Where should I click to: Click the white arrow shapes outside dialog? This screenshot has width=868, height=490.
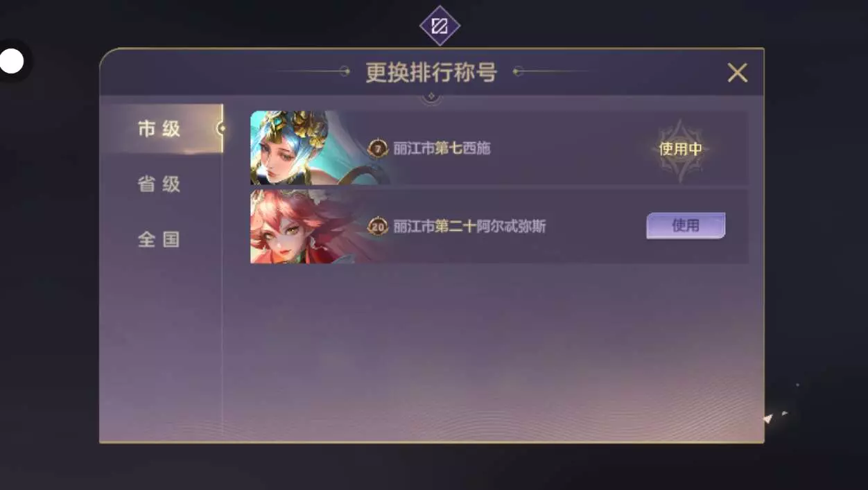[775, 417]
